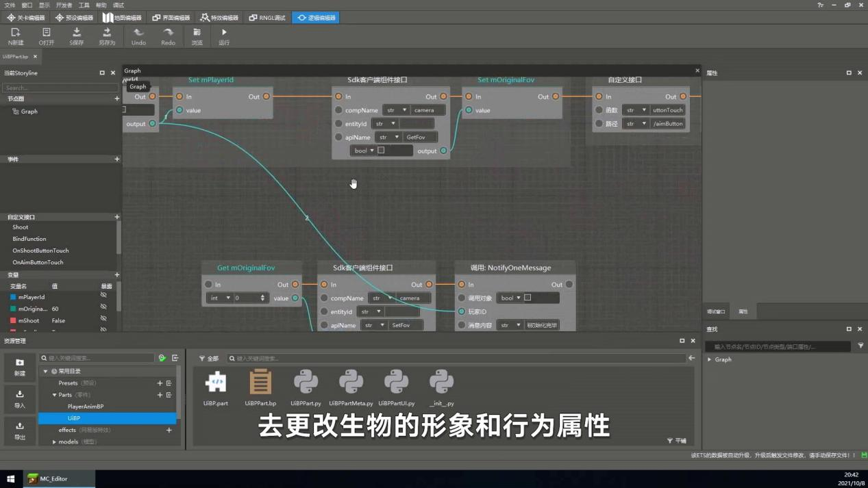Toggle the GetFov bool checkbox
Viewport: 868px width, 488px height.
[381, 151]
